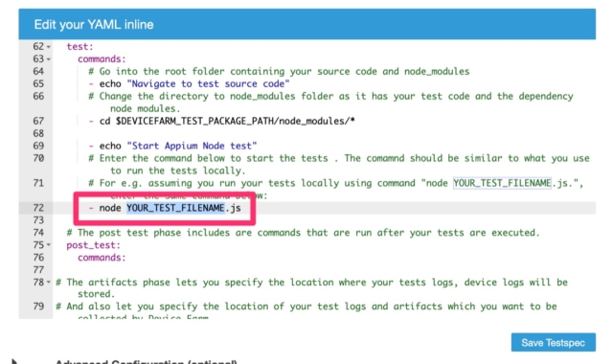Viewport: 613px width, 364px height.
Task: Expand the Advanced Configuration section arrow
Action: click(13, 361)
